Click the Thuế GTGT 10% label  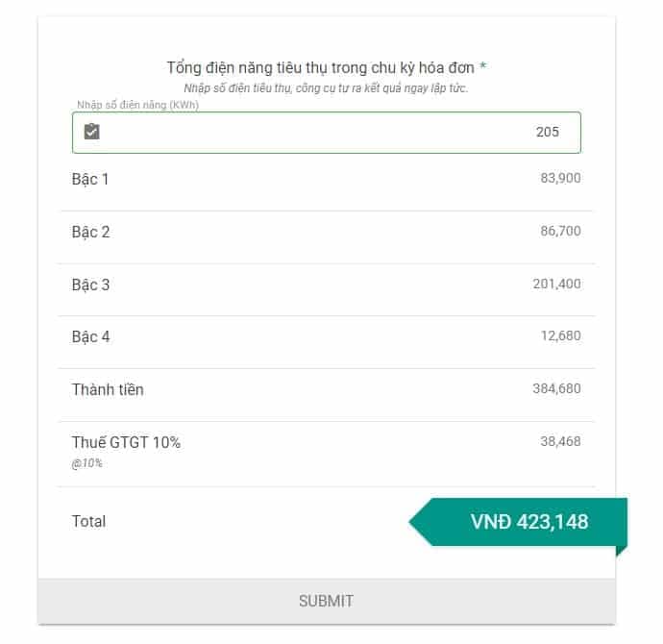(126, 442)
